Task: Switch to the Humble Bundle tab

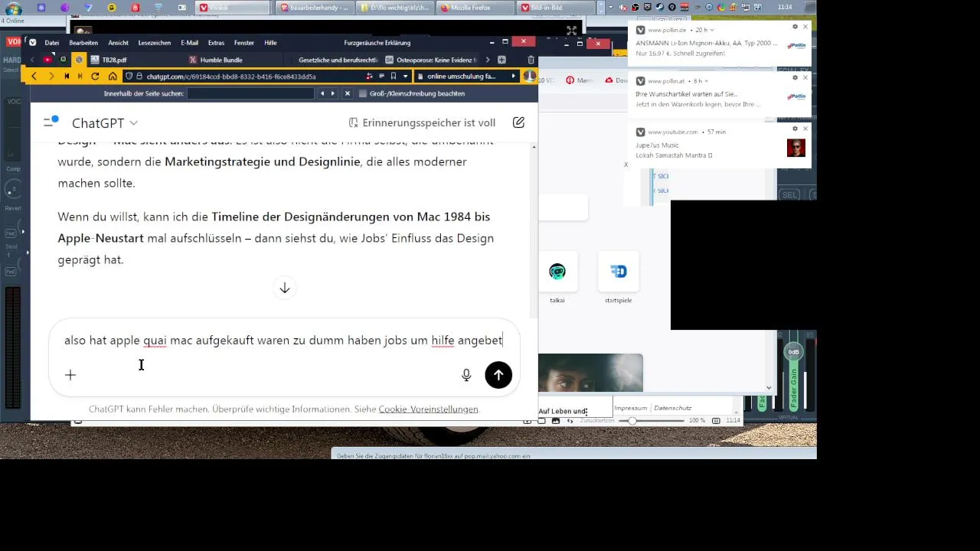Action: [x=234, y=60]
